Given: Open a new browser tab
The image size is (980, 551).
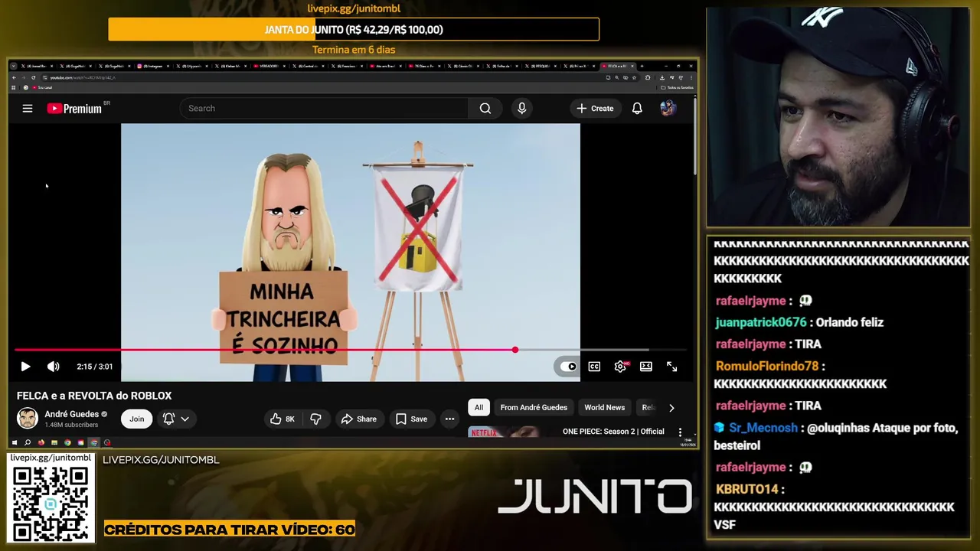Looking at the screenshot, I should [642, 66].
